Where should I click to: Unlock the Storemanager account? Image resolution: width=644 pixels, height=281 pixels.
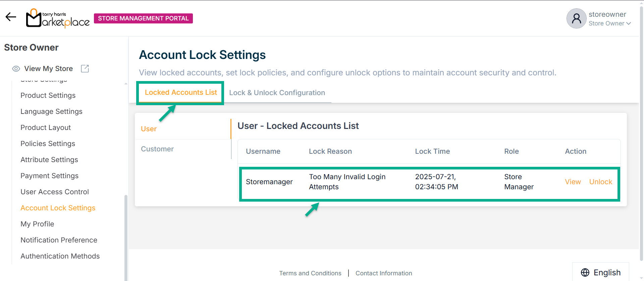click(x=600, y=182)
